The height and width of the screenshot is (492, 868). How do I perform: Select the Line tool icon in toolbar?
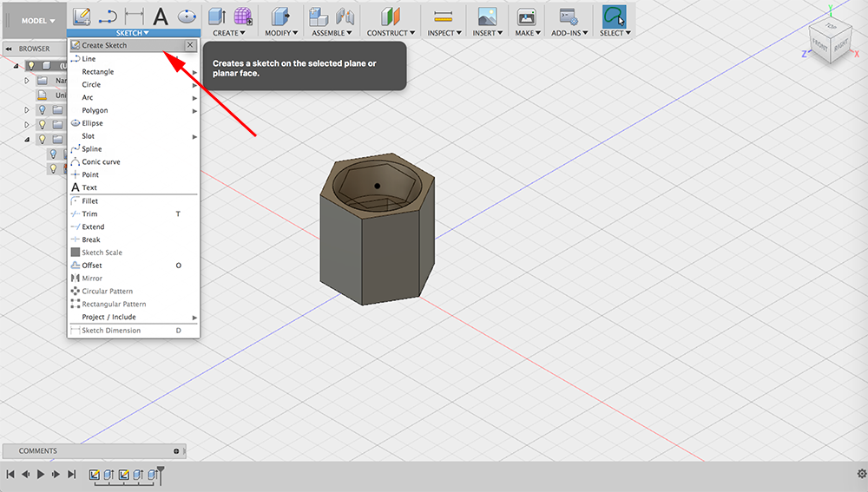(108, 17)
